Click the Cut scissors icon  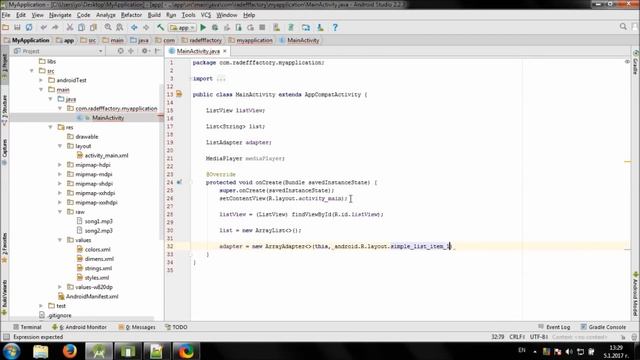coord(70,27)
